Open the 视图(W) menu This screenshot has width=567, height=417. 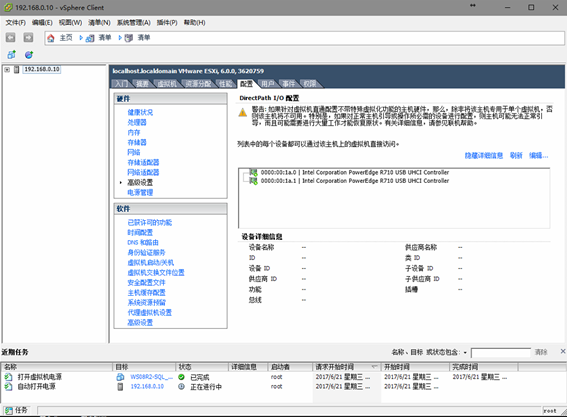70,22
